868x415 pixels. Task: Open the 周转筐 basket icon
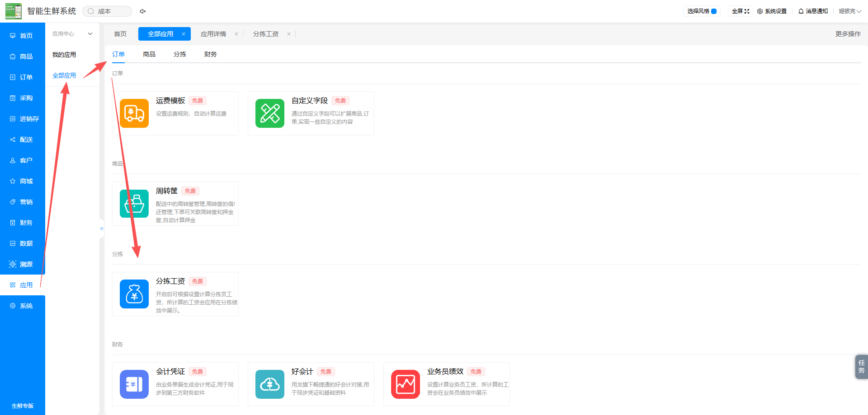pyautogui.click(x=134, y=204)
